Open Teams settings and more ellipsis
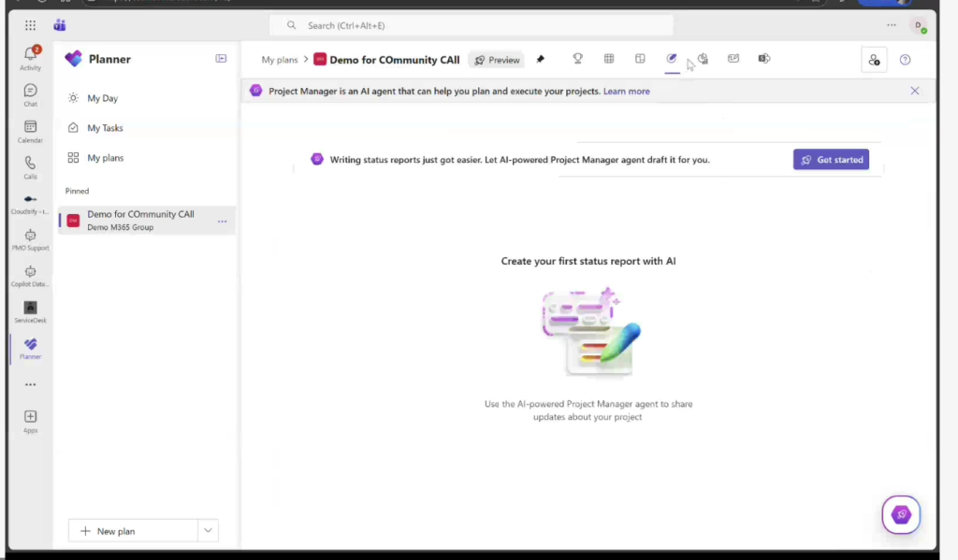 click(892, 25)
